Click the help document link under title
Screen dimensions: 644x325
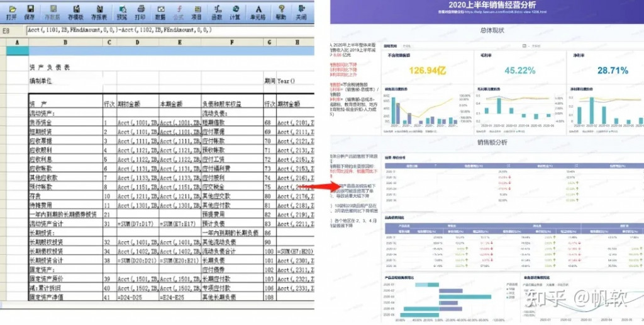point(492,12)
